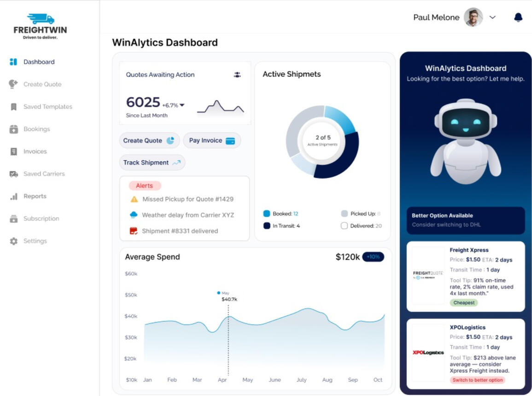Click the Create Quote sidebar lightbulb icon

pyautogui.click(x=13, y=84)
